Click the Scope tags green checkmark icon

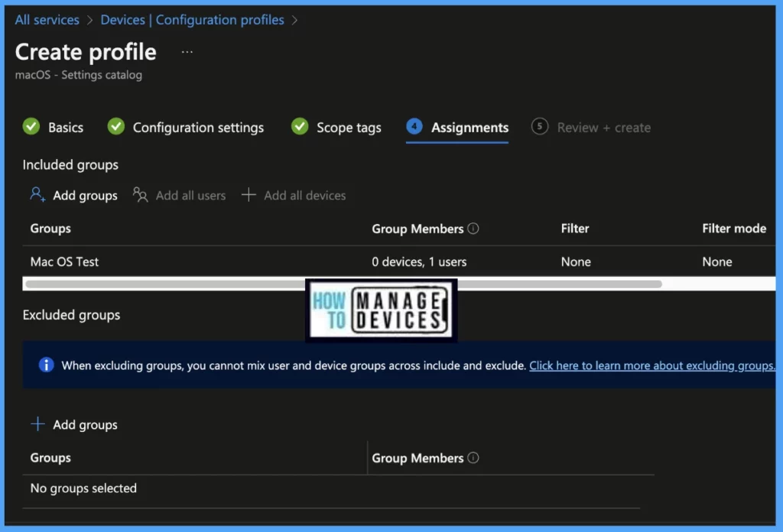coord(300,127)
